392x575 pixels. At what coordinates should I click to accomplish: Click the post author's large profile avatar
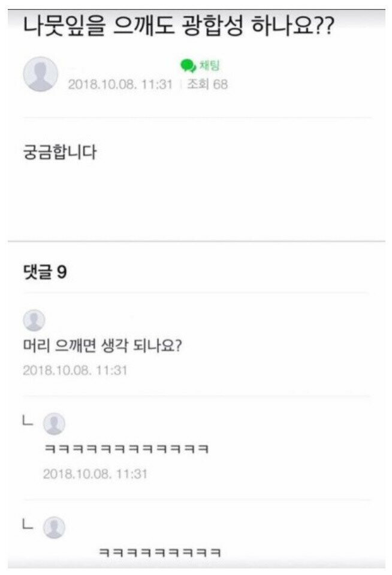click(x=40, y=75)
